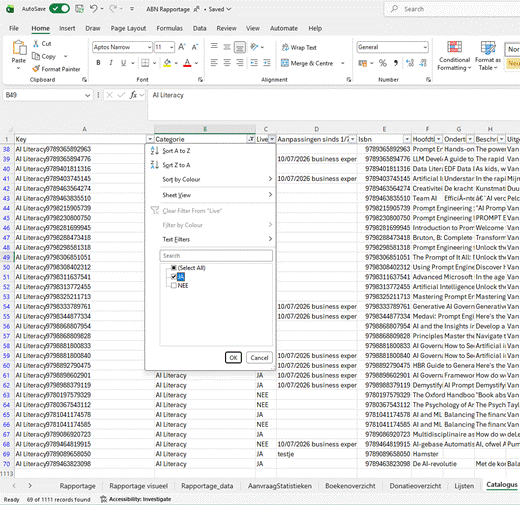Open the font name dropdown Aptos Narrow
The image size is (520, 505).
[x=149, y=47]
